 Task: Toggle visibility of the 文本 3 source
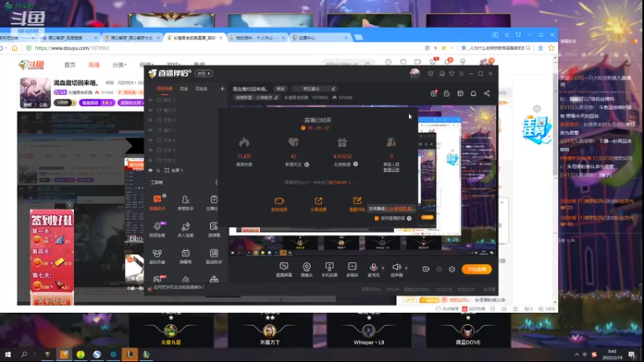click(x=151, y=120)
